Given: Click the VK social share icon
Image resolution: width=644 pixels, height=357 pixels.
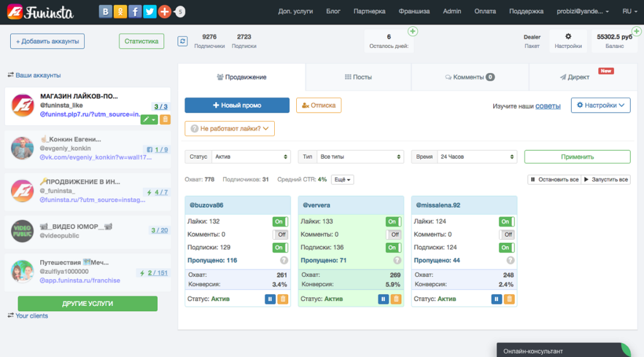Looking at the screenshot, I should click(106, 11).
